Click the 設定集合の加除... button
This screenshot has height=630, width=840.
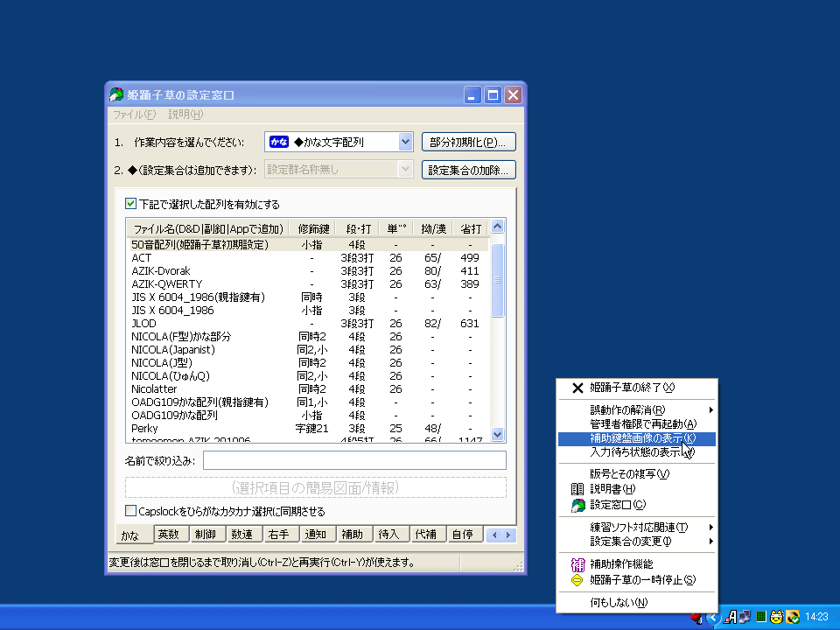(x=469, y=170)
